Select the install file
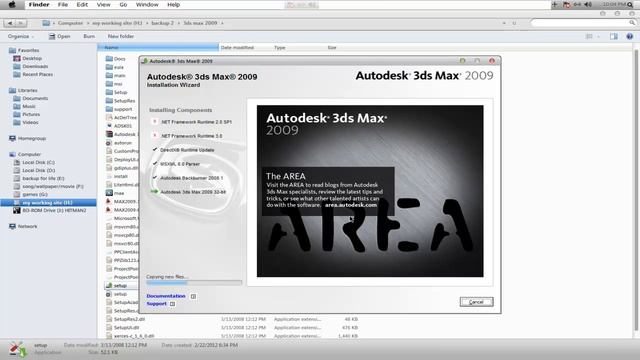Screen dimensions: 640x360 tap(117, 177)
